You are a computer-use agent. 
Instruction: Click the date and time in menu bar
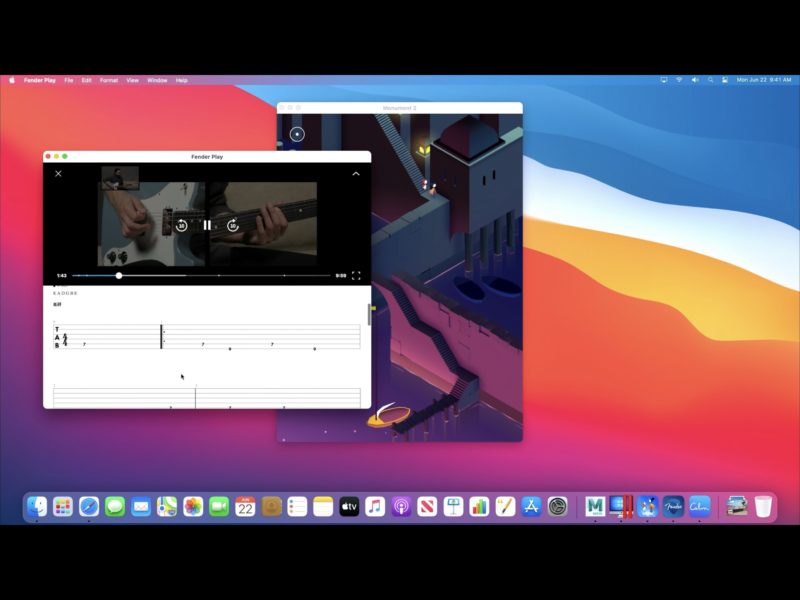pos(764,80)
